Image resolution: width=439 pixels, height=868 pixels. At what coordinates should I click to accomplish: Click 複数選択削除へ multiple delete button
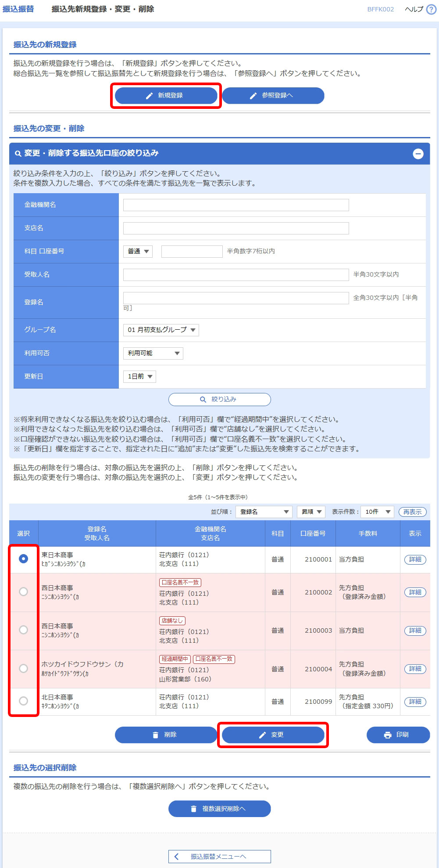click(220, 809)
